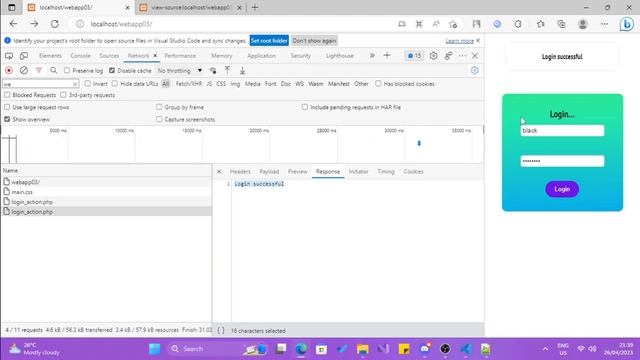Enable 3rd-party requests checkbox
The height and width of the screenshot is (360, 640).
tap(63, 95)
